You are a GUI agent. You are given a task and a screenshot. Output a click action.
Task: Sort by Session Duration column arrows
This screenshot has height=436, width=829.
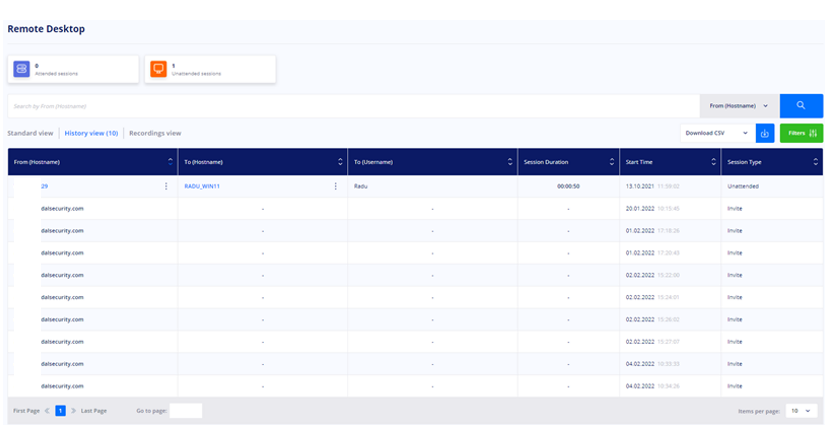point(612,162)
